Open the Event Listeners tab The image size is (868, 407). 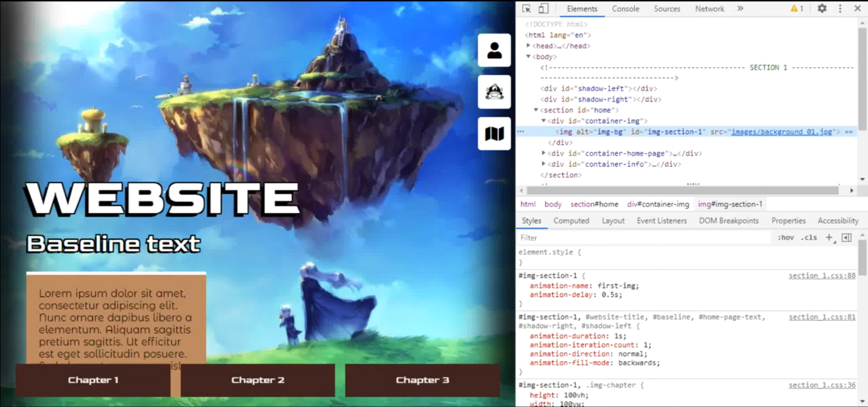pos(662,221)
